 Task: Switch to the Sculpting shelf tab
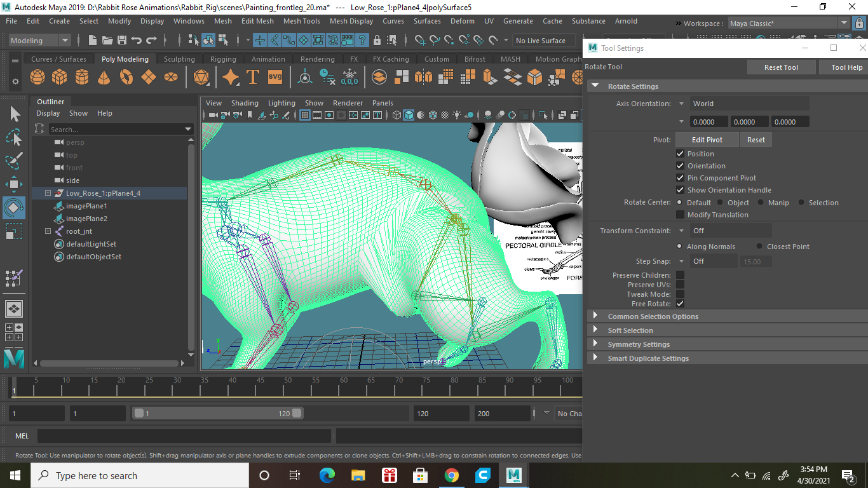tap(179, 58)
